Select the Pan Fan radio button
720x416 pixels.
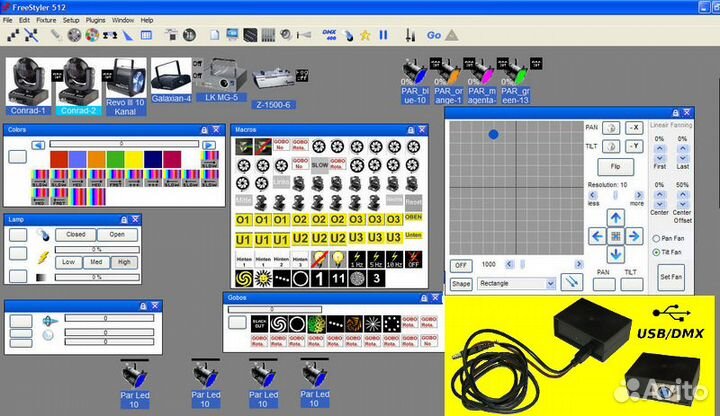coord(656,238)
